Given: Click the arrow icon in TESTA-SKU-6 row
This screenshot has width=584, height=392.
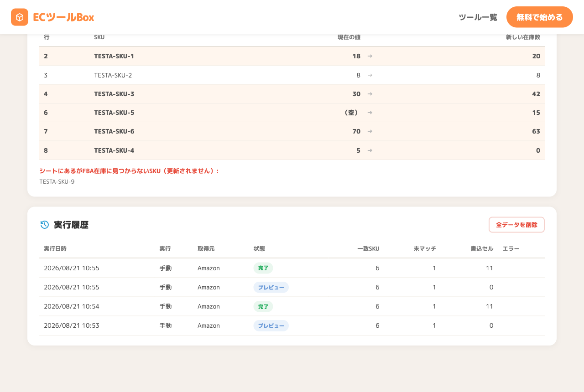Looking at the screenshot, I should click(370, 131).
